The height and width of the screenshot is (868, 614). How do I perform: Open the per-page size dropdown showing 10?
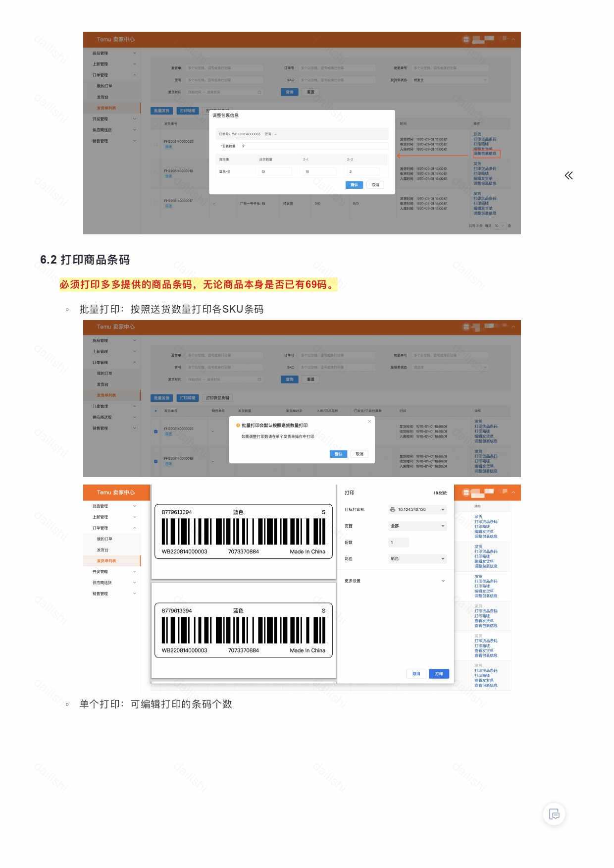(499, 226)
